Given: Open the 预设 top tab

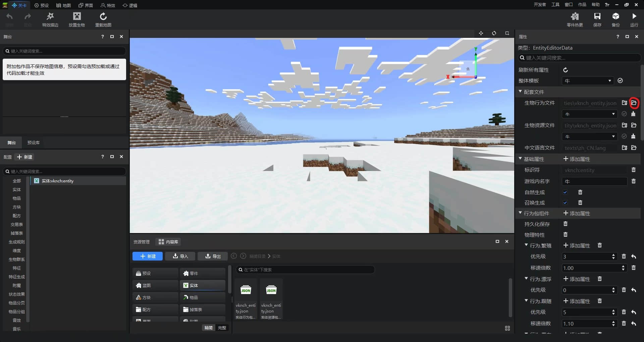Looking at the screenshot, I should (x=42, y=5).
